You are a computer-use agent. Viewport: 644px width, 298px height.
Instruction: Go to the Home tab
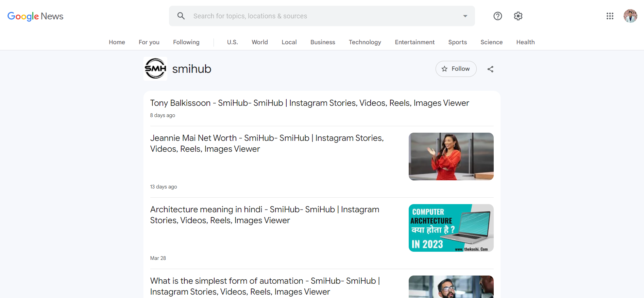[117, 42]
